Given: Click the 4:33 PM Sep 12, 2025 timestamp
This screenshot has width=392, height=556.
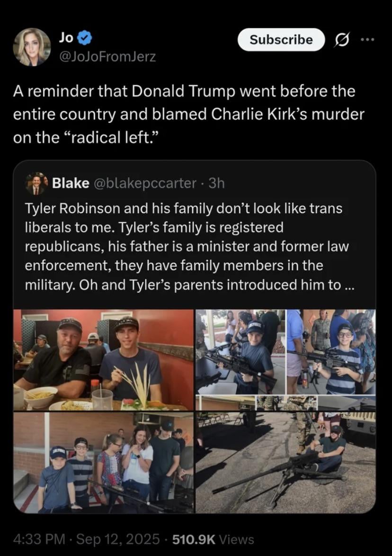Looking at the screenshot, I should tap(87, 539).
